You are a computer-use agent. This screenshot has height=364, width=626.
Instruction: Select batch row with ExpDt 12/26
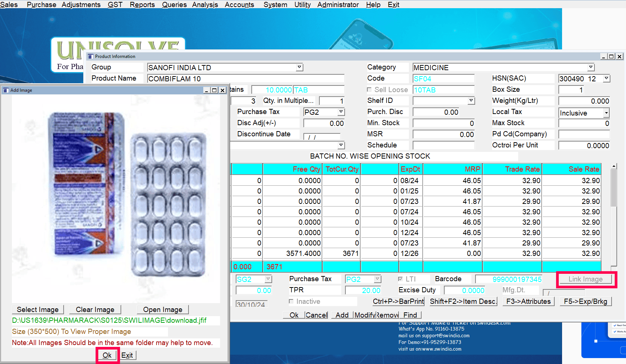point(416,253)
